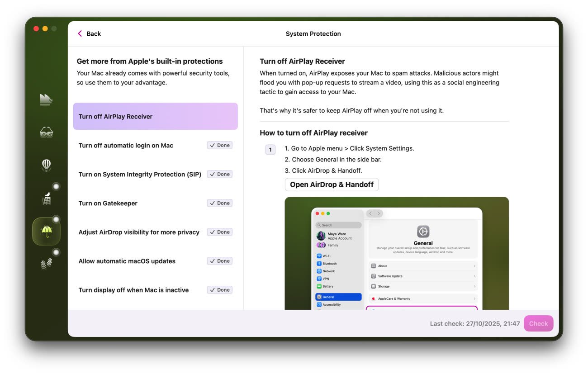The height and width of the screenshot is (374, 588).
Task: Click the pink Check button
Action: tap(538, 323)
